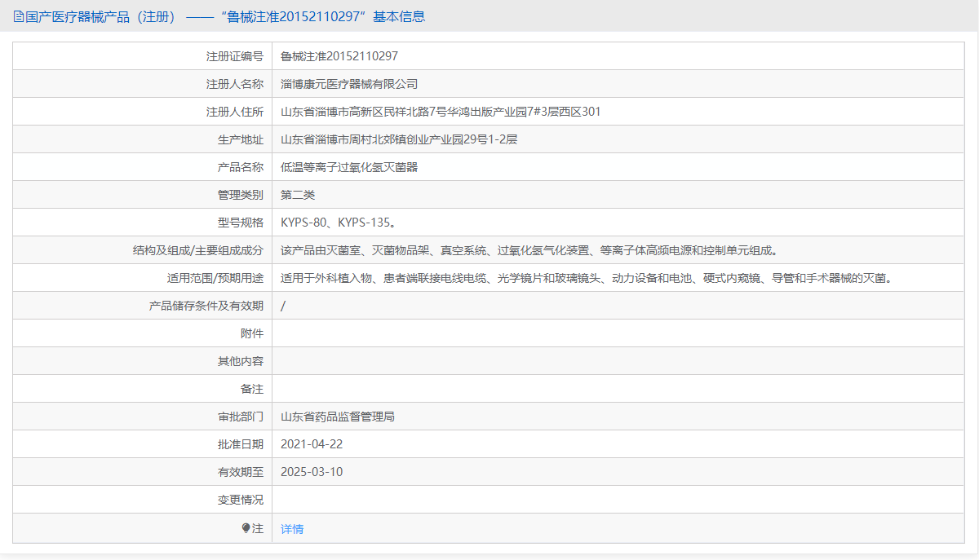Click the 型号规格 label
Viewport: 979px width, 560px height.
(x=241, y=223)
